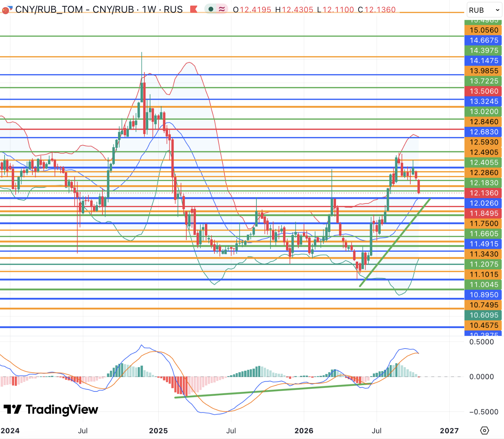
Task: Select the green trendline in MACD pane
Action: 273,390
